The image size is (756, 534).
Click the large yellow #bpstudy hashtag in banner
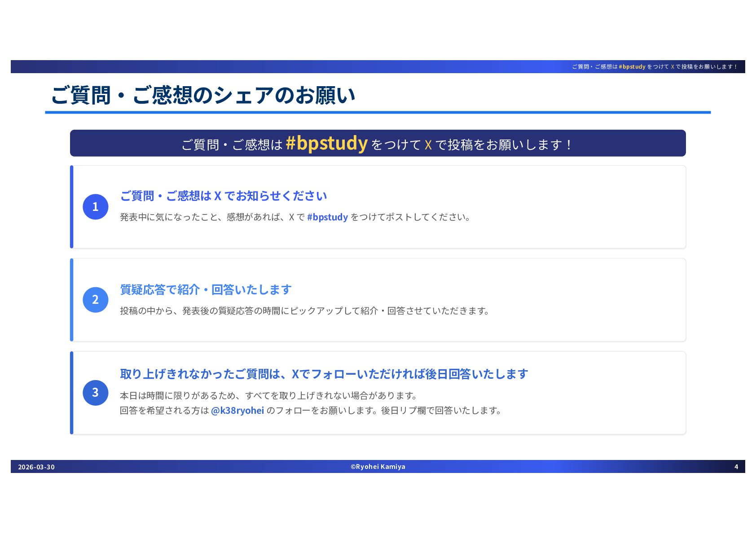pos(326,143)
